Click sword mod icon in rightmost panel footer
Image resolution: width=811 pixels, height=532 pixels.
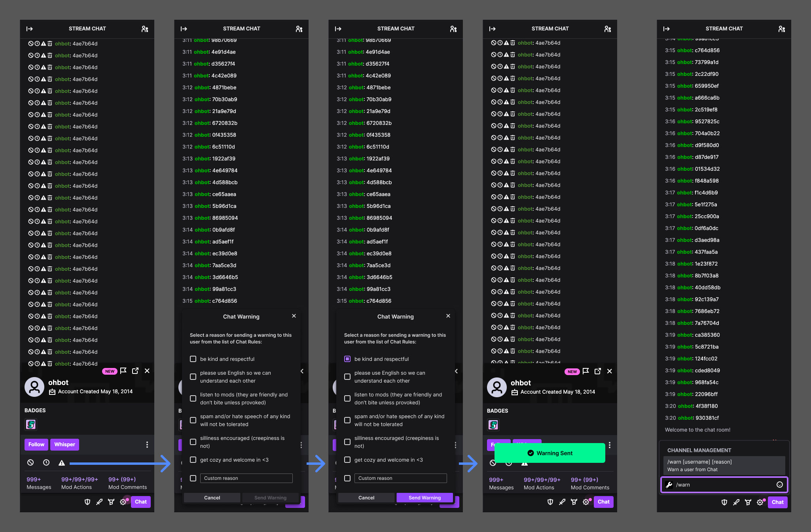tap(736, 502)
